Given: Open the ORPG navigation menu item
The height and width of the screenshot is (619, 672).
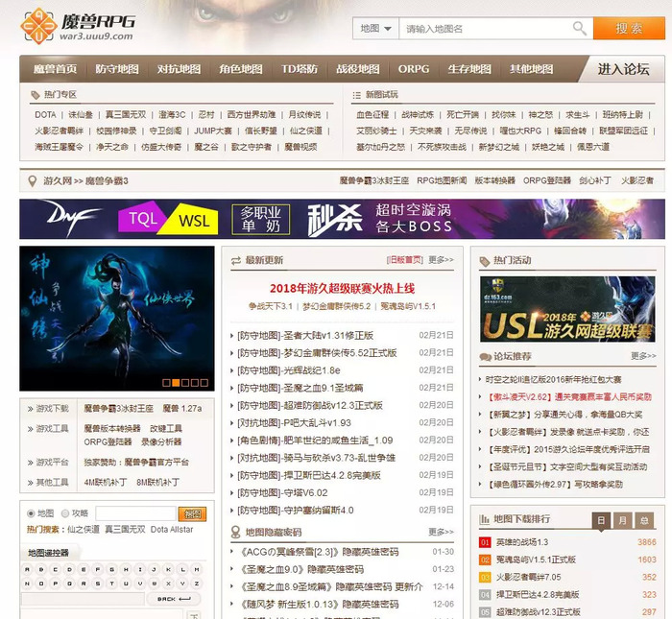Looking at the screenshot, I should tap(414, 69).
